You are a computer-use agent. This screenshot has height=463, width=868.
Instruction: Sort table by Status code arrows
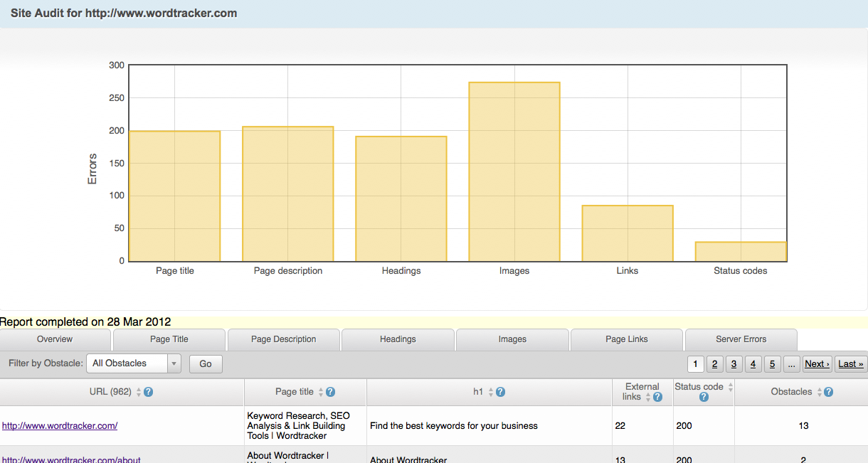click(730, 387)
